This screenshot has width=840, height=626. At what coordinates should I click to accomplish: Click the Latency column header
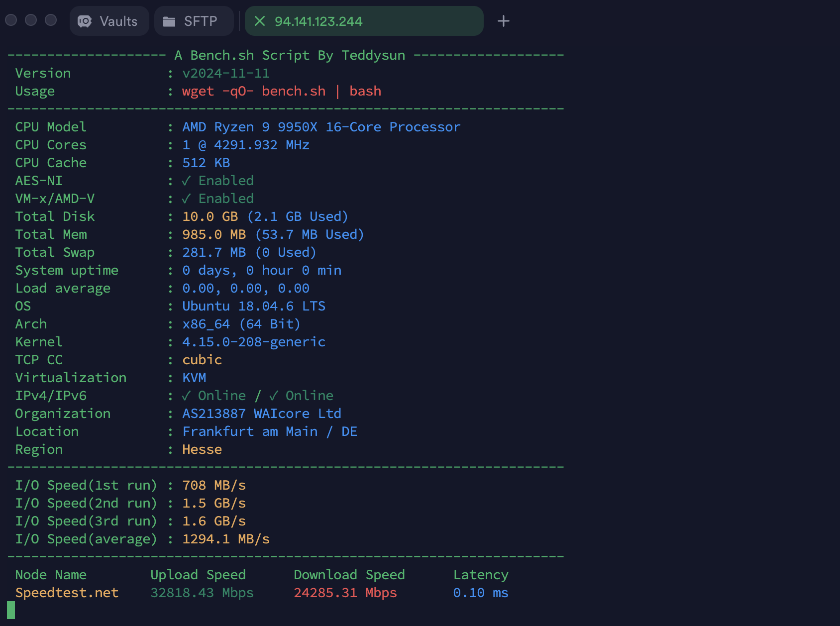coord(481,575)
